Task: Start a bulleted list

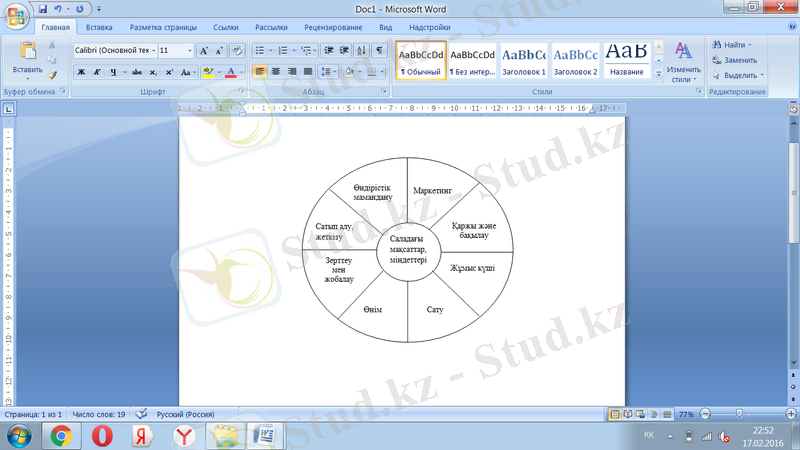Action: point(259,50)
